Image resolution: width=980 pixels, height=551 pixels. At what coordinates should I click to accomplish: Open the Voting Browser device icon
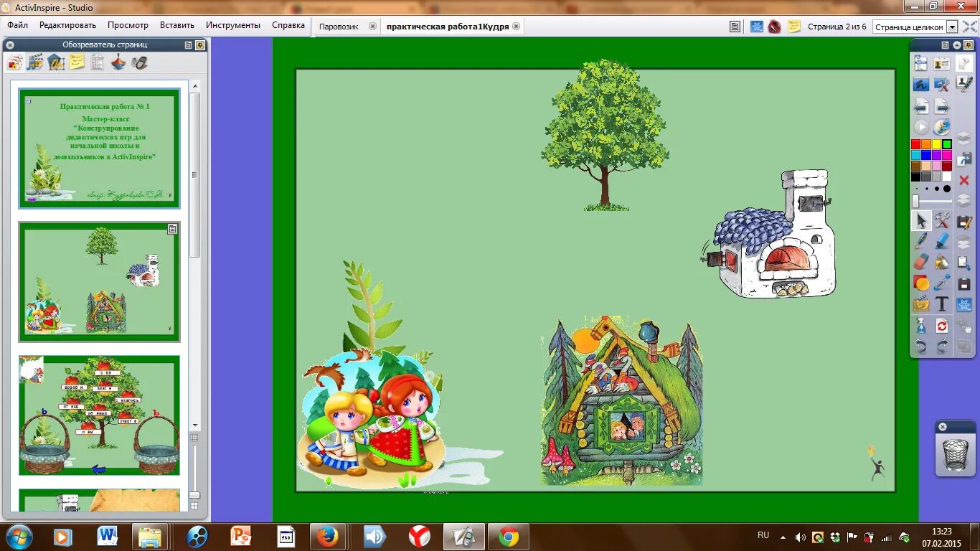click(x=139, y=62)
